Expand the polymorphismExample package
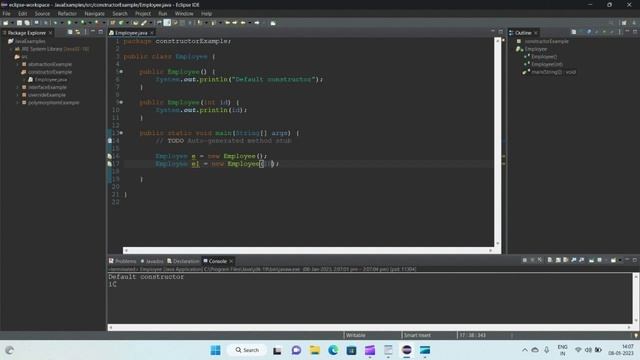 click(x=18, y=103)
